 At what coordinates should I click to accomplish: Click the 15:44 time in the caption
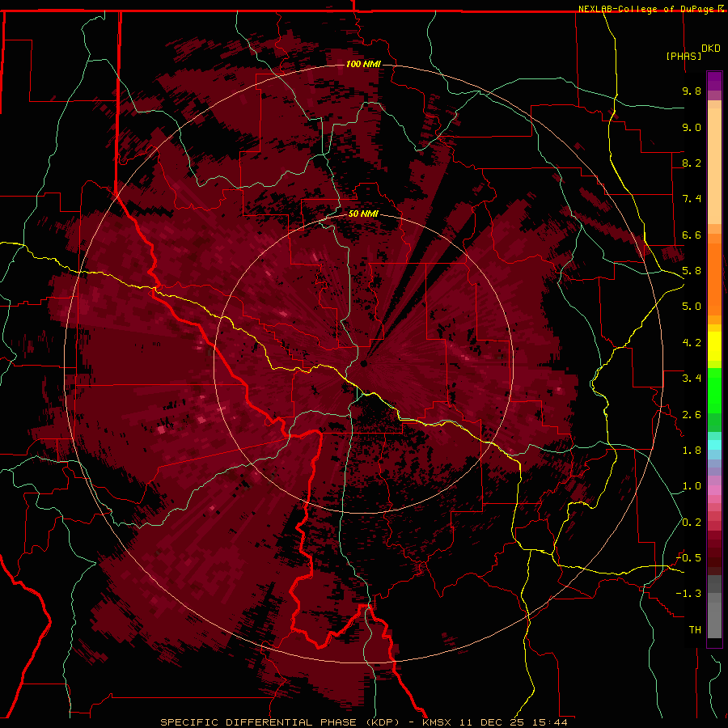(548, 722)
